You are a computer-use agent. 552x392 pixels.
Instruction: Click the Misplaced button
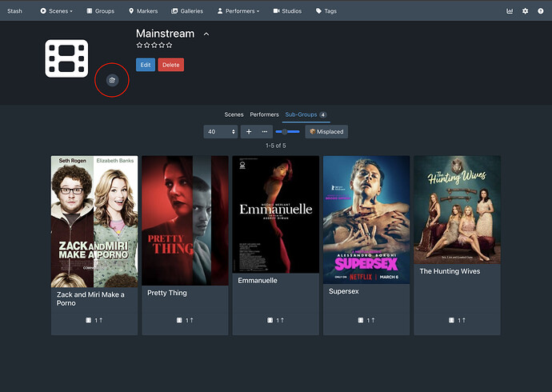(326, 132)
